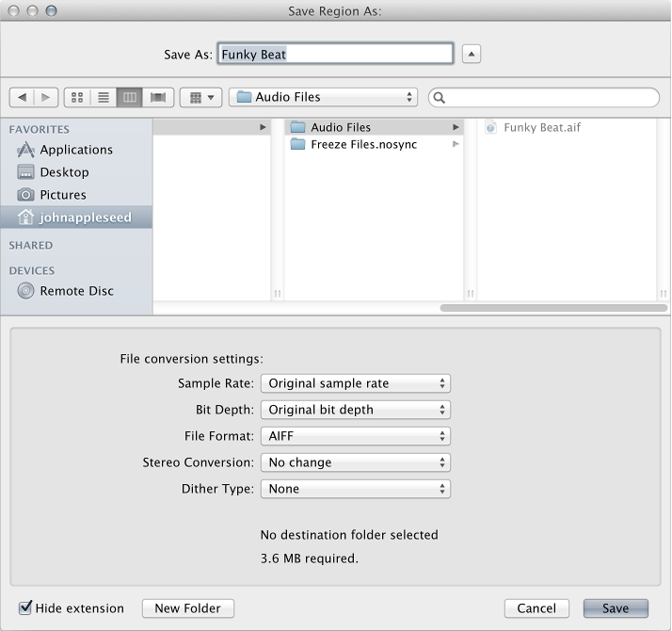Toggle the Hide extension checkbox
Image resolution: width=672 pixels, height=631 pixels.
click(x=25, y=607)
